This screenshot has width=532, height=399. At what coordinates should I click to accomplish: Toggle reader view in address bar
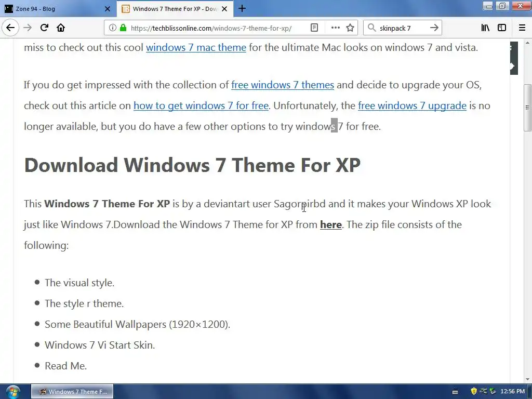(314, 28)
